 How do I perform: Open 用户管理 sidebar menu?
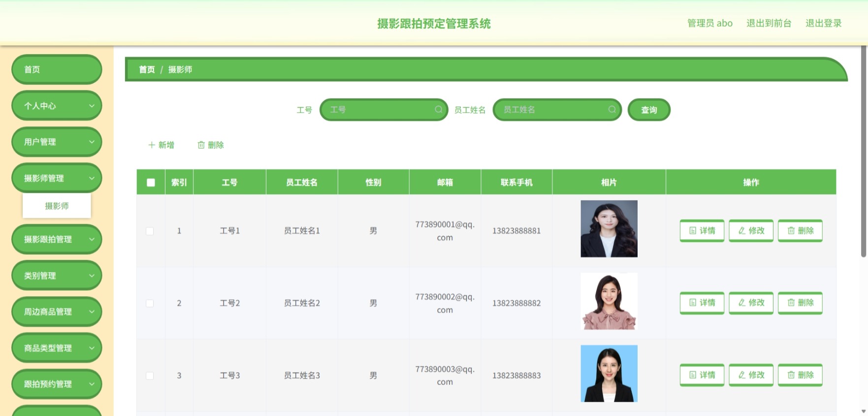coord(57,142)
